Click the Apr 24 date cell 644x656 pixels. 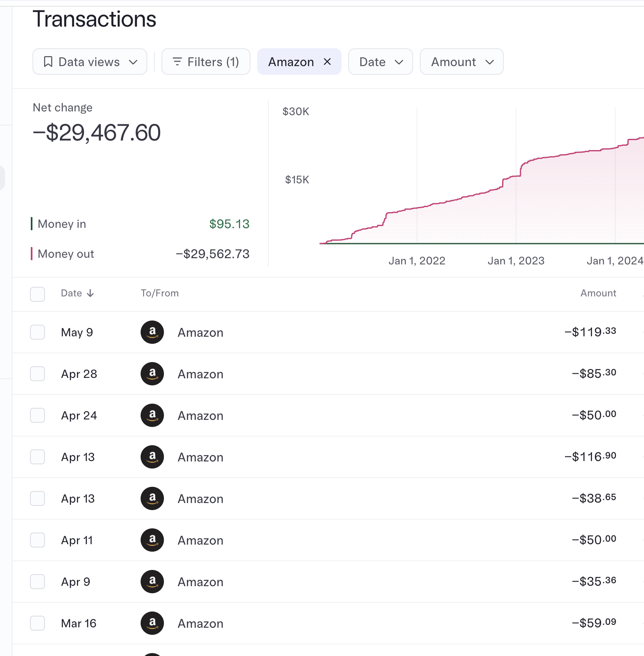coord(79,416)
